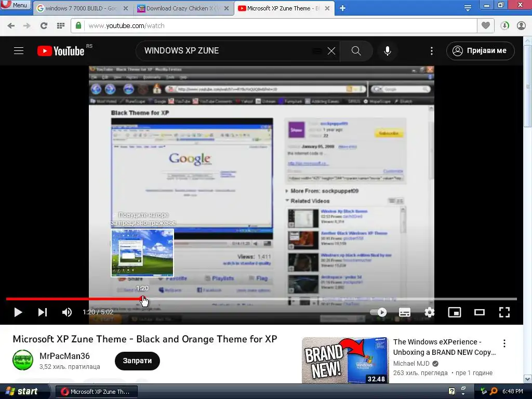Sign in with the Пријави ме button
This screenshot has width=532, height=399.
480,51
